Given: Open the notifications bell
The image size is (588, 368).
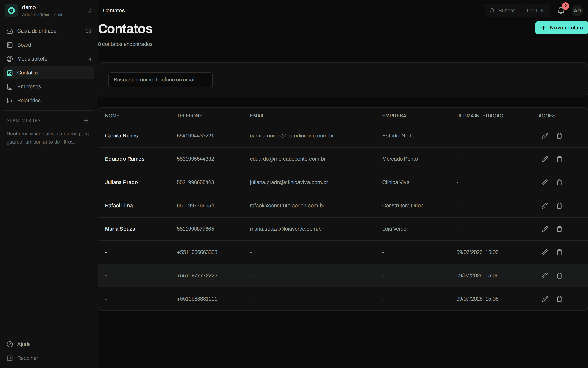Looking at the screenshot, I should tap(561, 10).
